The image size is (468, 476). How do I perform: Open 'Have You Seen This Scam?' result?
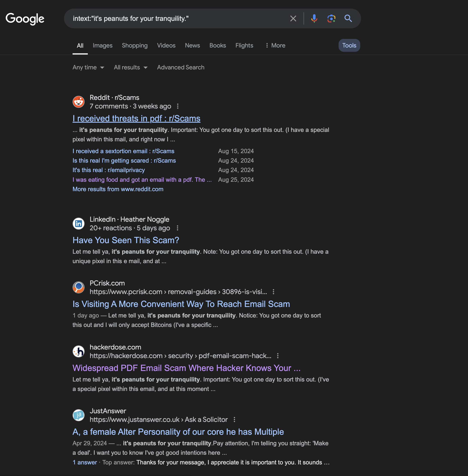click(x=126, y=240)
